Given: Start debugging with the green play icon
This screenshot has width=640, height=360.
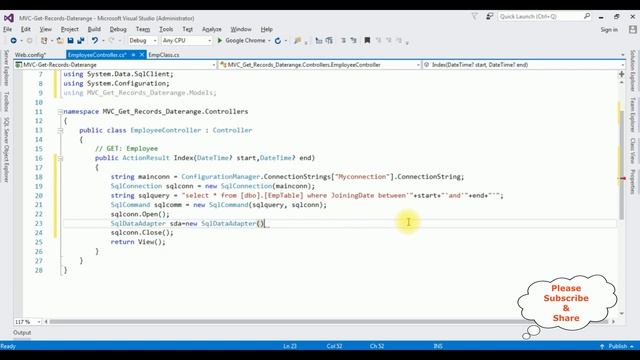Looking at the screenshot, I should click(x=220, y=40).
